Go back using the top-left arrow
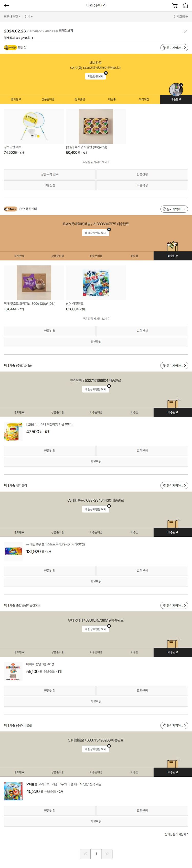The width and height of the screenshot is (192, 868). (x=6, y=5)
